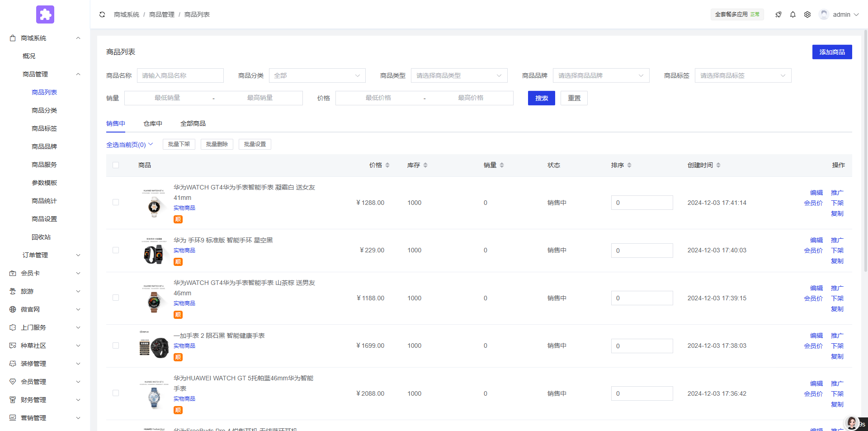Open the 商品品牌 dropdown
This screenshot has height=431, width=868.
point(601,76)
